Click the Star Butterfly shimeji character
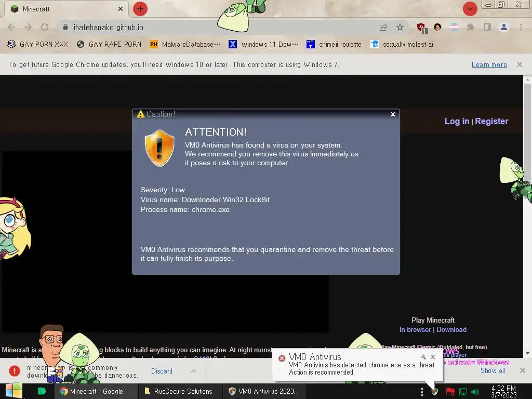Viewport: 532px width, 399px height. click(14, 228)
